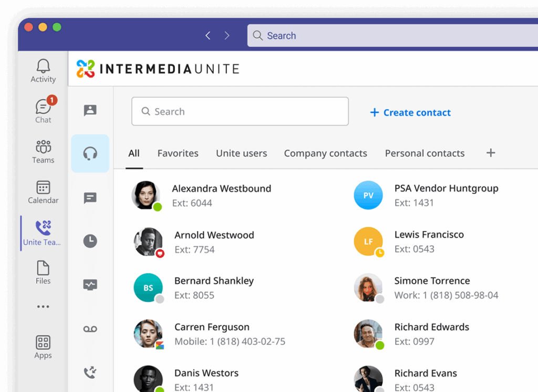This screenshot has height=392, width=538.
Task: Switch to the Favorites tab
Action: pyautogui.click(x=178, y=153)
